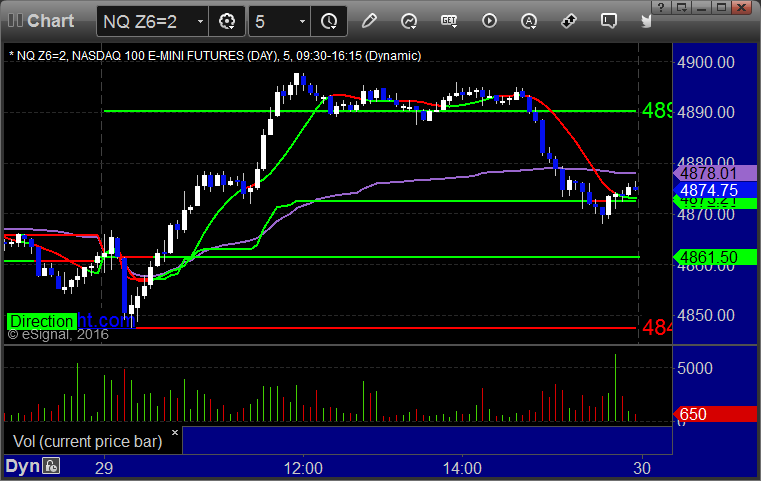
Task: Close the Vol current price bar label
Action: pos(175,432)
